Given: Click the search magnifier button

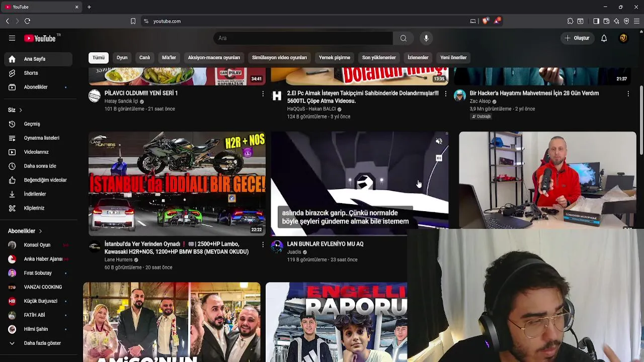Looking at the screenshot, I should click(404, 38).
